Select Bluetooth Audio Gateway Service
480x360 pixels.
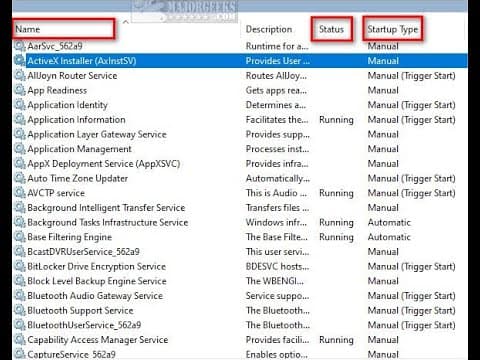pos(95,296)
